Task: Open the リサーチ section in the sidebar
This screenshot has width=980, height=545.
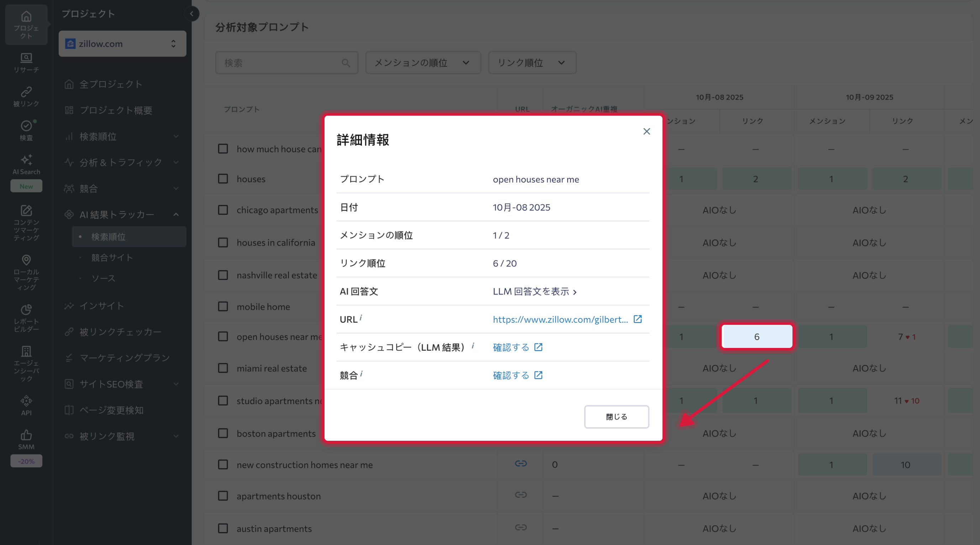Action: [x=26, y=62]
